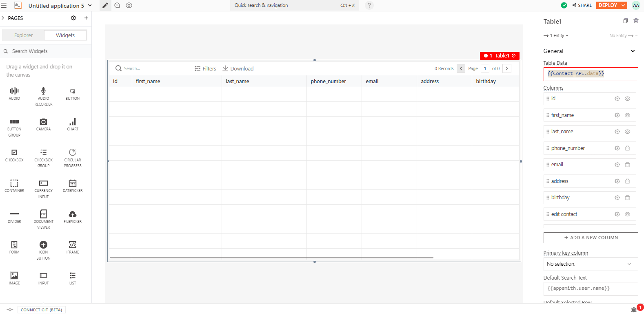Open the debugger bug icon
Viewport: 644px width, 315px height.
point(634,310)
